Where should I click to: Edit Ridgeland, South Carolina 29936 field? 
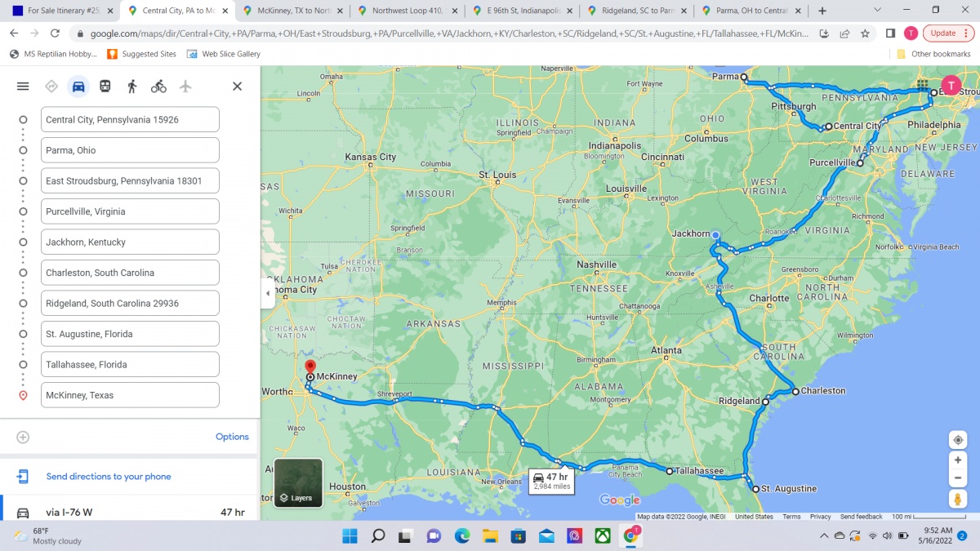[130, 303]
